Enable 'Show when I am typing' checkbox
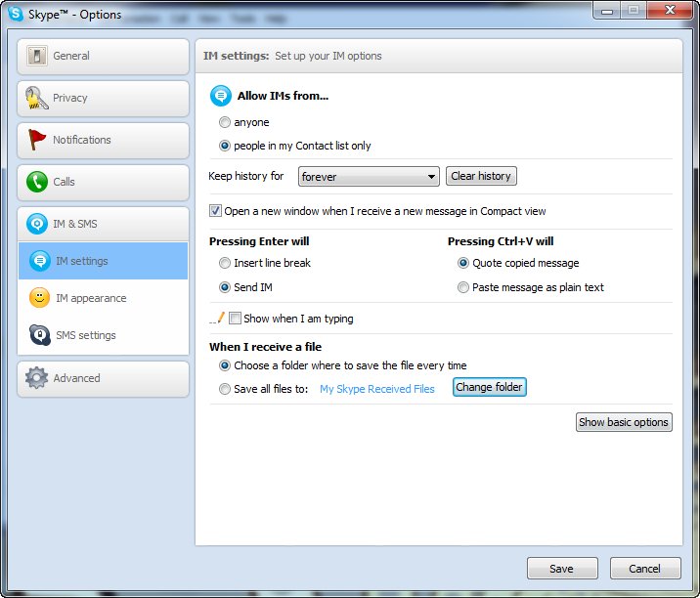The image size is (700, 598). [x=235, y=319]
